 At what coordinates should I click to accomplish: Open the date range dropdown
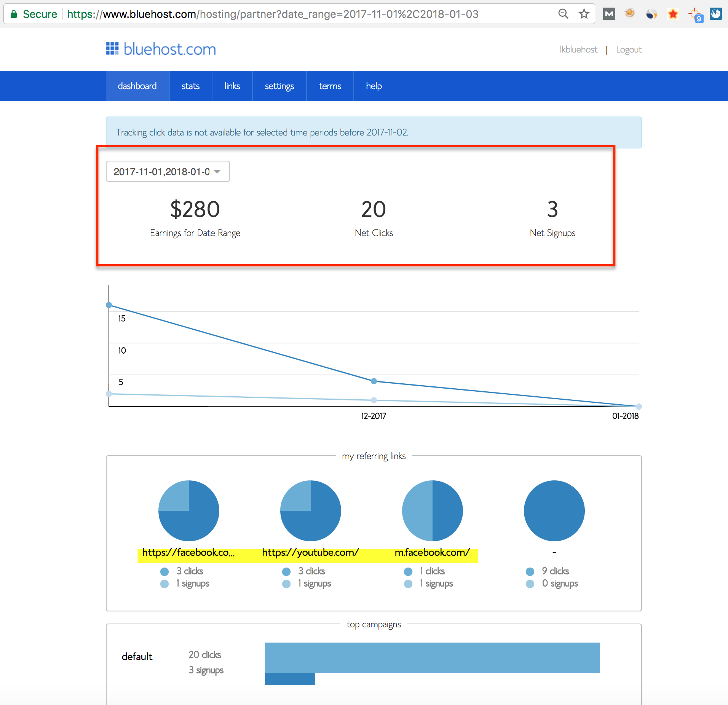pyautogui.click(x=168, y=171)
